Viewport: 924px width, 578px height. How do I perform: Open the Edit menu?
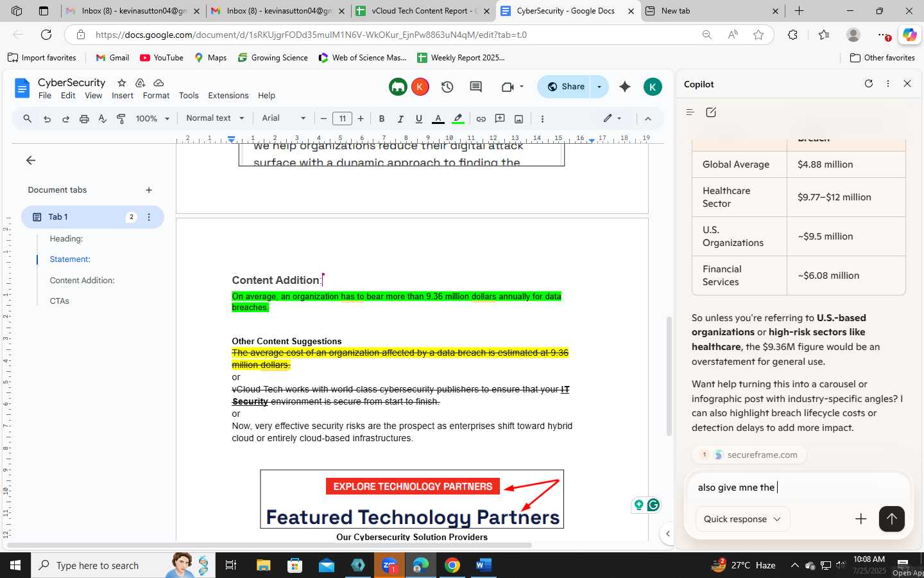(68, 96)
